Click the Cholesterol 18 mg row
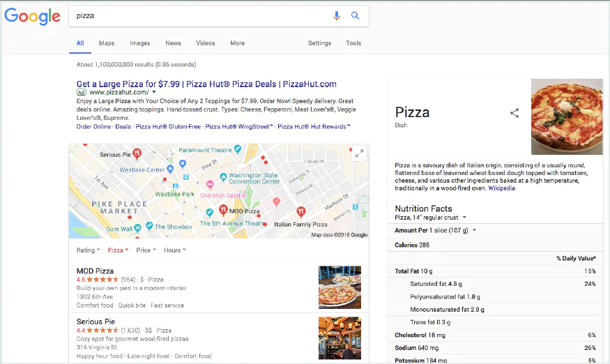Screen dimensions: 610x364 point(495,335)
